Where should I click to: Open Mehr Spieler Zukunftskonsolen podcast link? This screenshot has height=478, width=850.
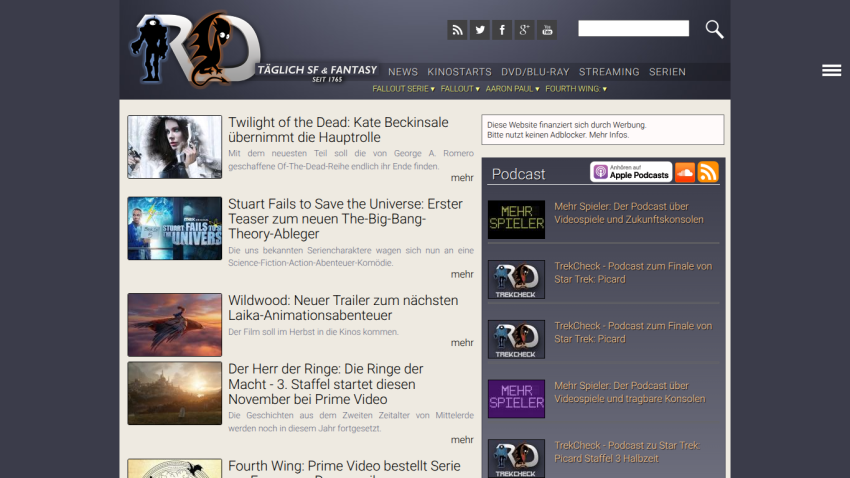(629, 213)
